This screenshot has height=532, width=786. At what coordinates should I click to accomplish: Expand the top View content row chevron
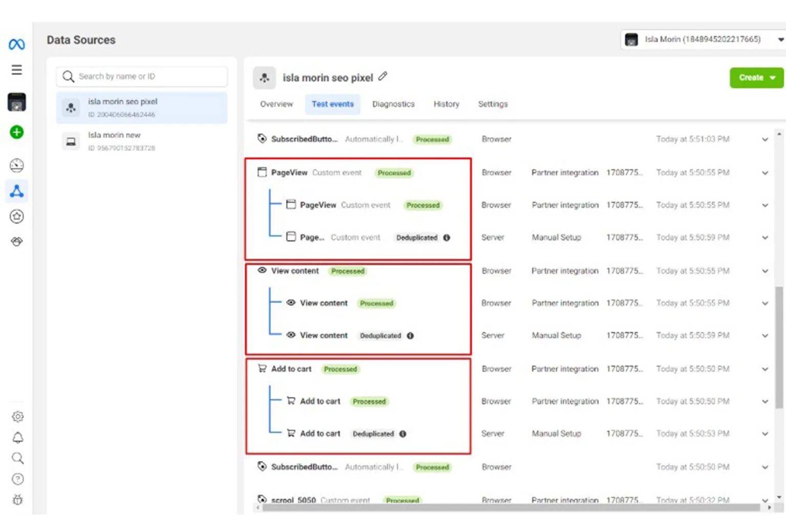pyautogui.click(x=765, y=271)
